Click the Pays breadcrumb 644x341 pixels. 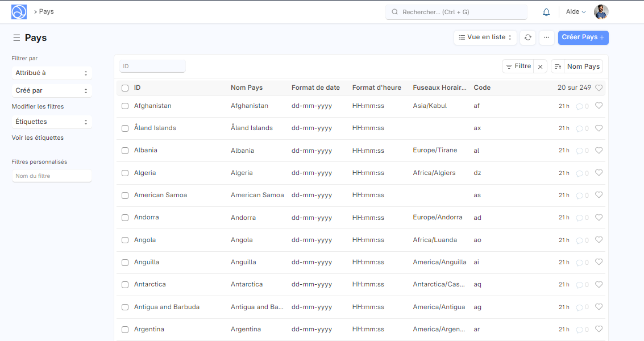tap(47, 11)
